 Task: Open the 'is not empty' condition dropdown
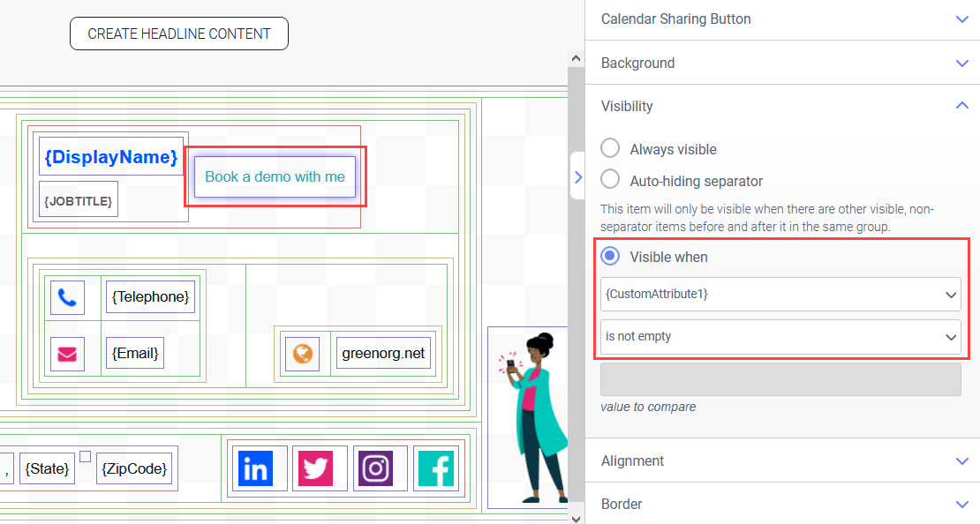pos(780,337)
